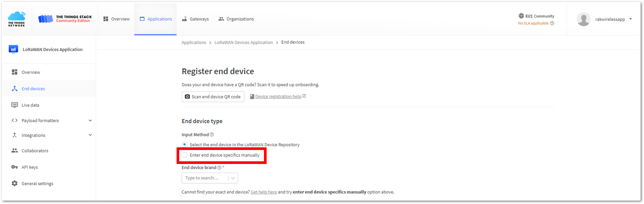Click the user avatar picture
The height and width of the screenshot is (204, 644).
(583, 19)
